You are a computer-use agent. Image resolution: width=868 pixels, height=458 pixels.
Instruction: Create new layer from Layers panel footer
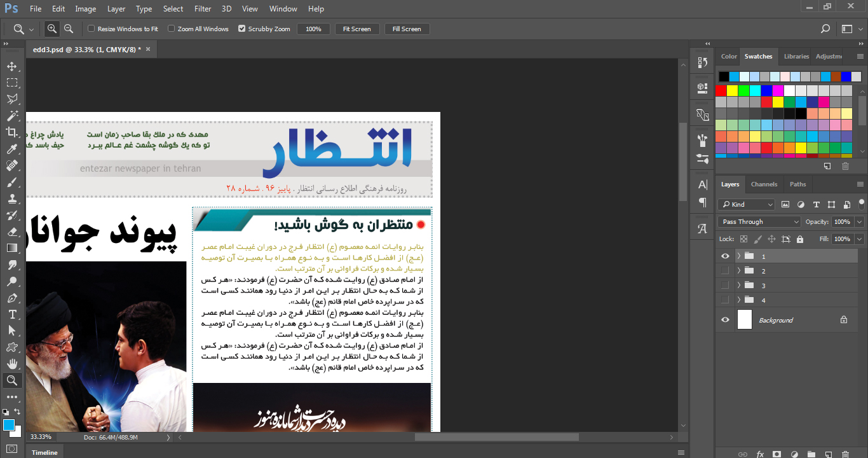pos(827,454)
